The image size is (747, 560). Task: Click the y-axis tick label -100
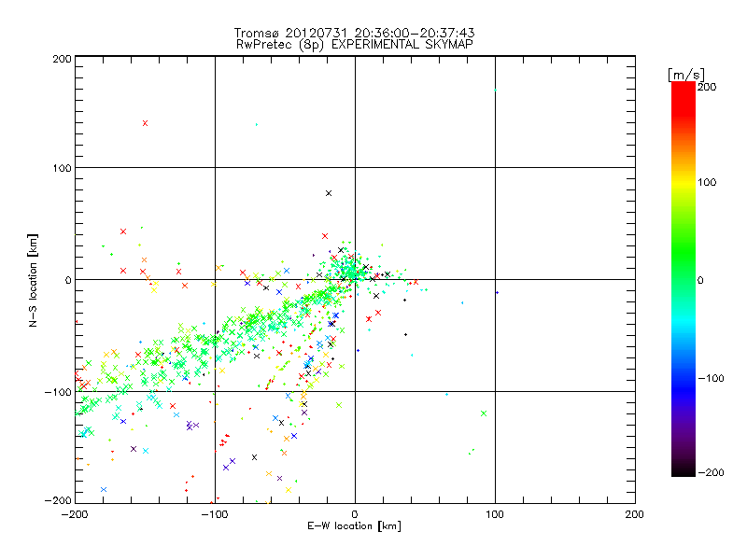[x=58, y=391]
